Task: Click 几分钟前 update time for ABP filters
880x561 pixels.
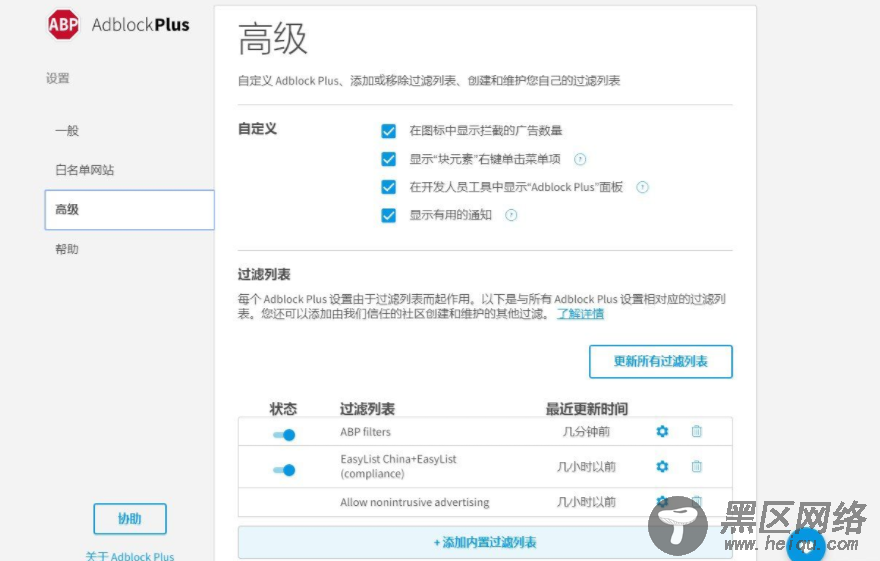Action: coord(586,431)
